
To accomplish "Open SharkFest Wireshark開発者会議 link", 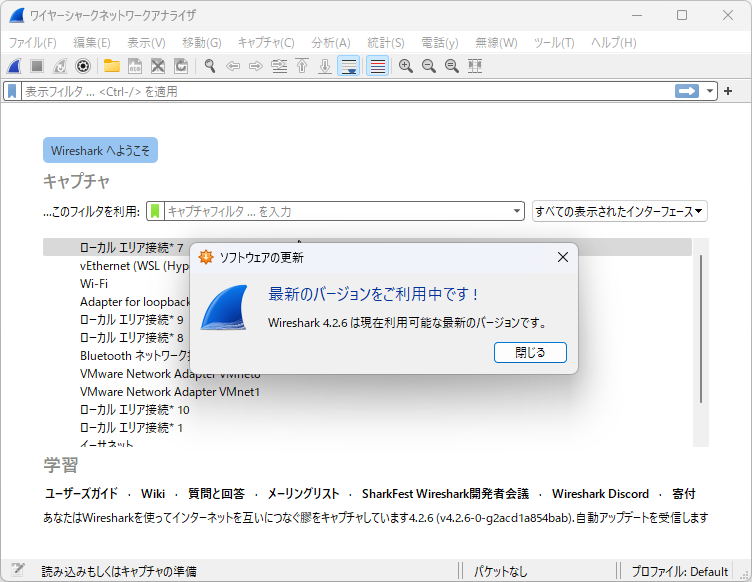I will pos(446,493).
